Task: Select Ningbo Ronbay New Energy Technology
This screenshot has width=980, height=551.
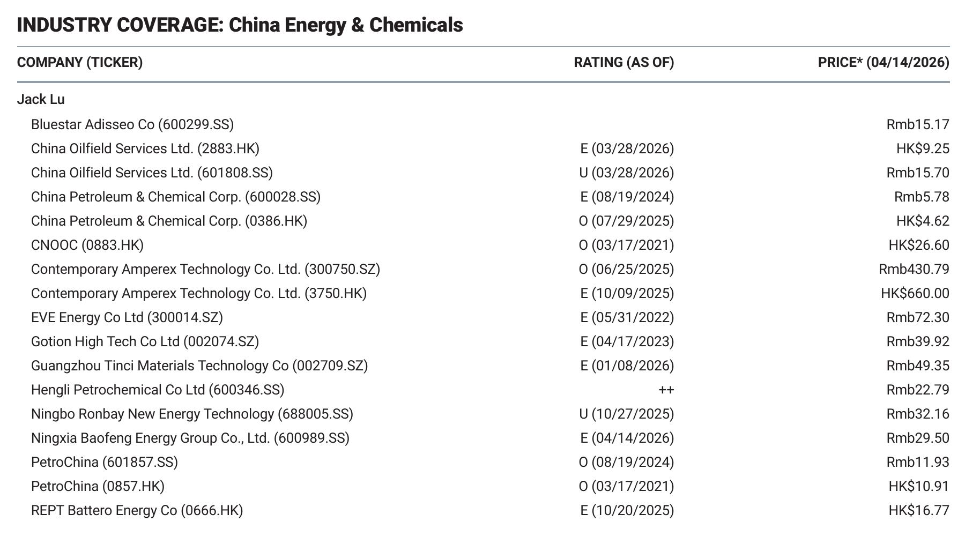Action: pos(192,414)
